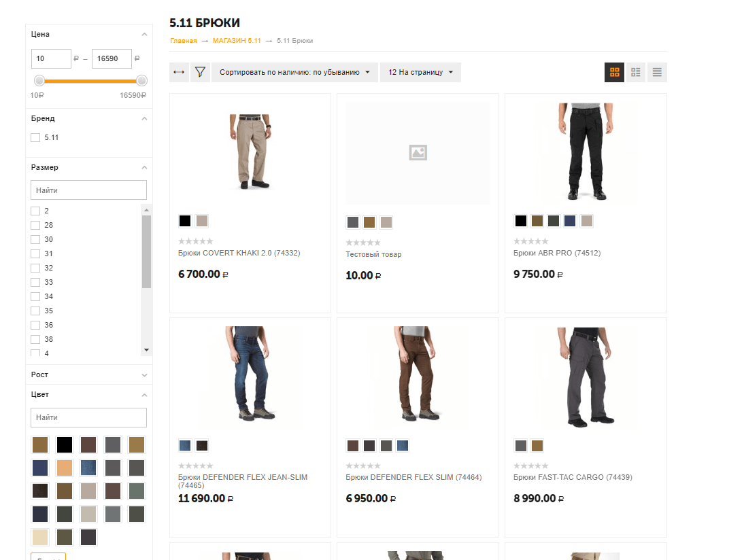Click the maximum price slider handle

tap(141, 81)
